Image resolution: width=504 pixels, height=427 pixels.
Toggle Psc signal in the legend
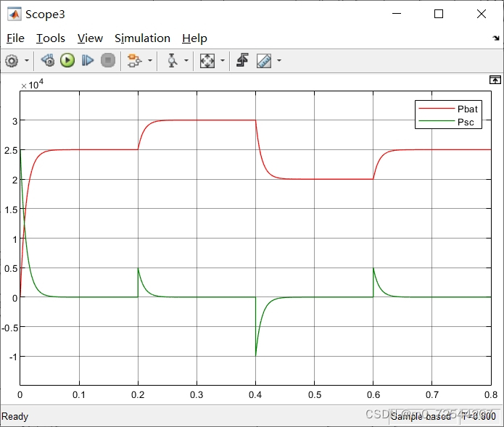(x=466, y=123)
